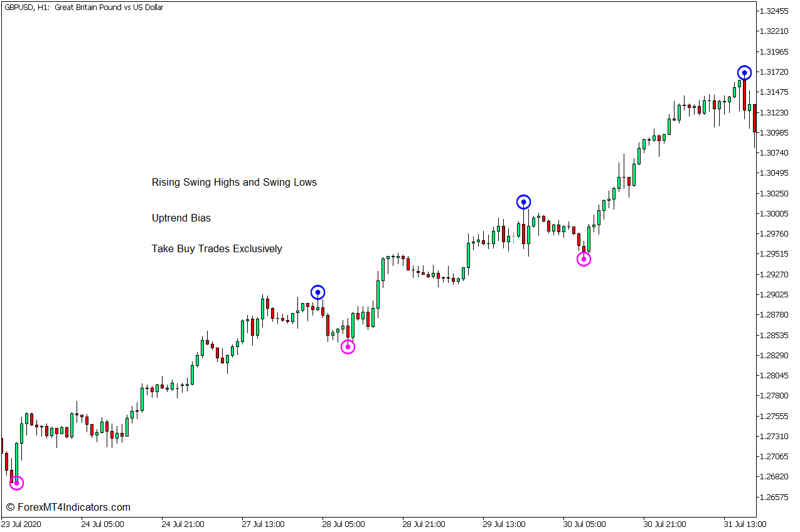Click the blue swing high circle near 1.30250
800x532 pixels.
(523, 202)
